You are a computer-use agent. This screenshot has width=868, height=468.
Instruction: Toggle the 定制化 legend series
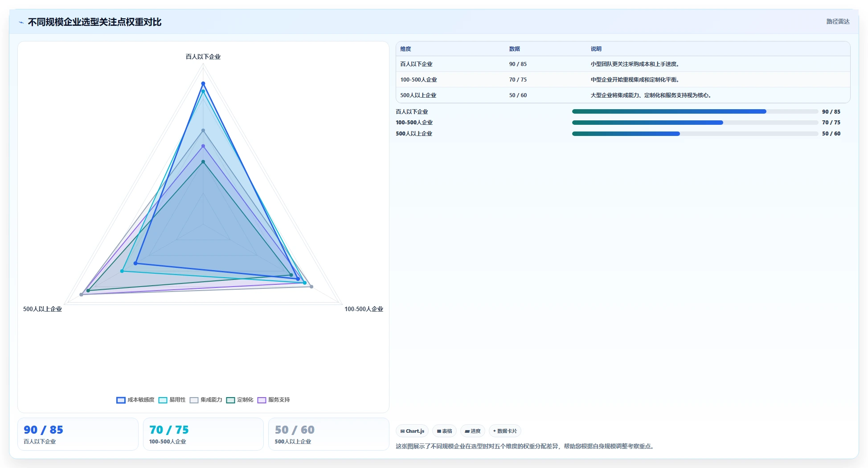pyautogui.click(x=240, y=400)
